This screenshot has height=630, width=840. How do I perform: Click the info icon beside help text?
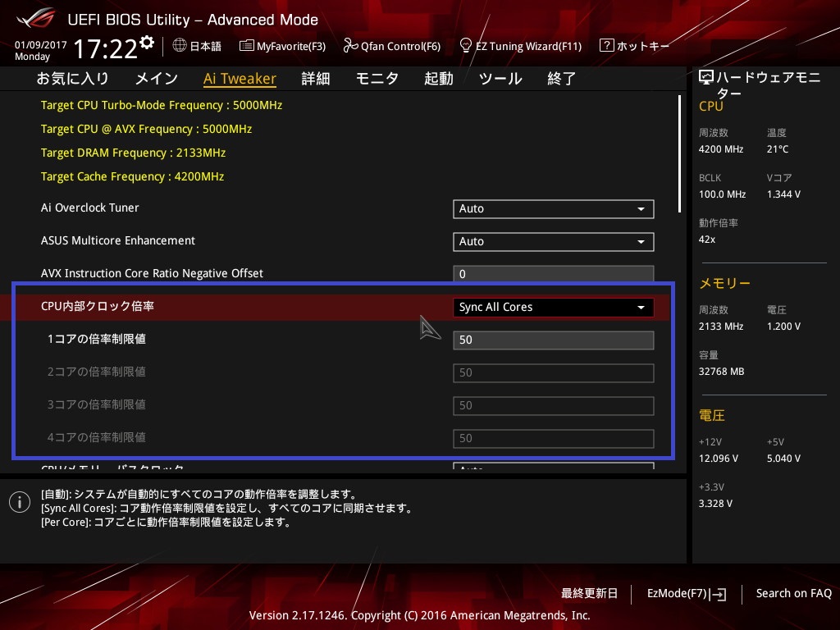[20, 502]
